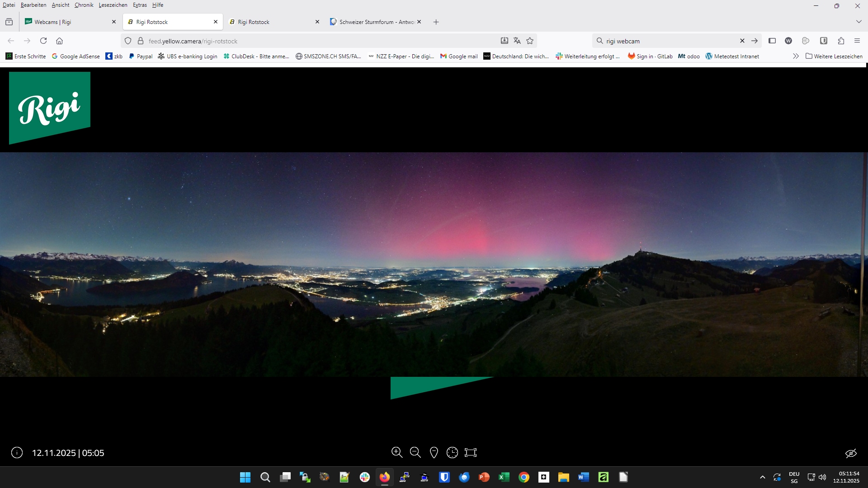
Task: Open the Lesezeichen menu
Action: pyautogui.click(x=113, y=5)
